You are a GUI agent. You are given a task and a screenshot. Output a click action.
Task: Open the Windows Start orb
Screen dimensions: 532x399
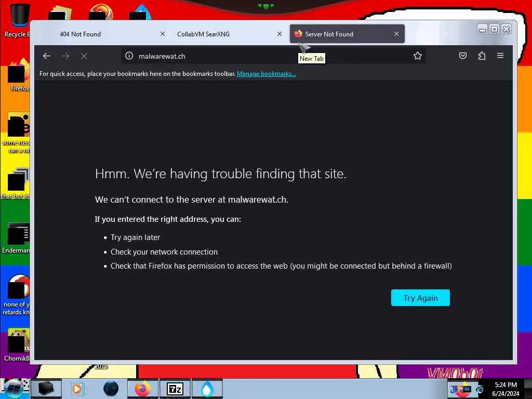coord(14,389)
